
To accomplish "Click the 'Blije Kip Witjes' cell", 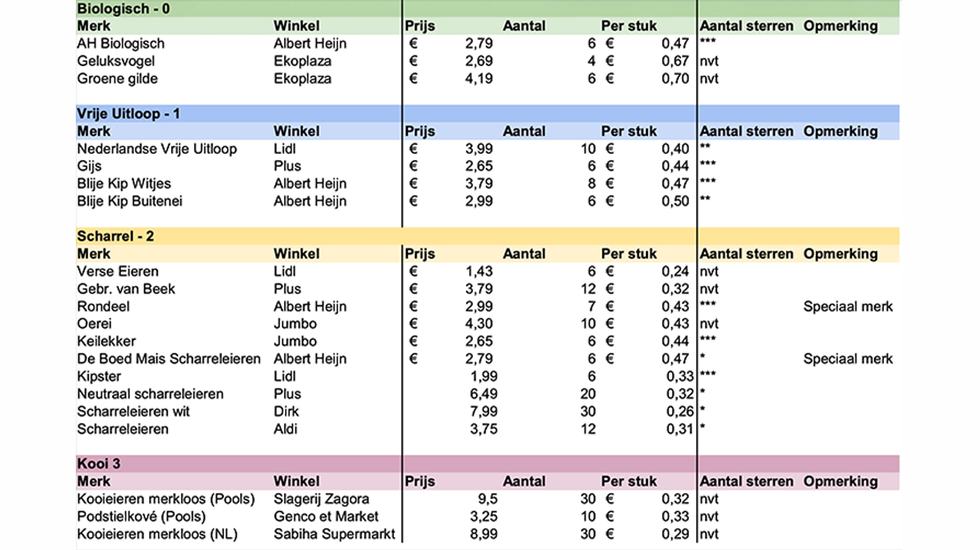I will coord(124,184).
